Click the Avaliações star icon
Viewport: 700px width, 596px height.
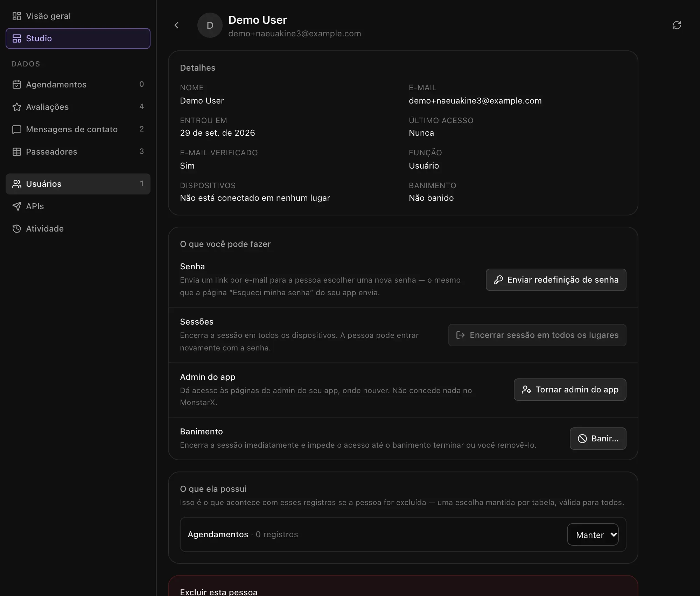point(17,107)
